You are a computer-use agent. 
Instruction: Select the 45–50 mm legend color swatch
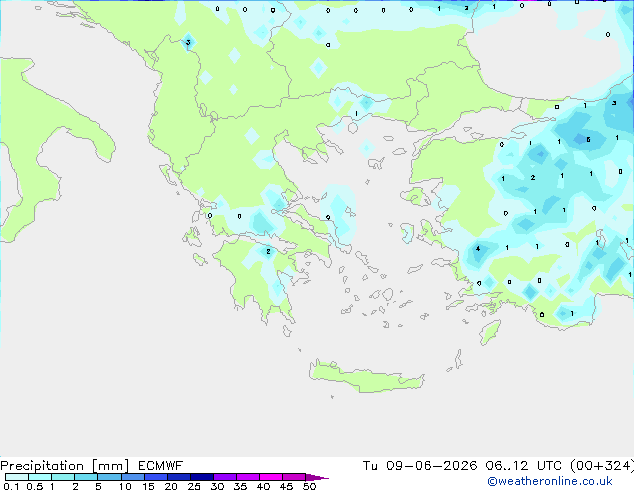[x=294, y=477]
